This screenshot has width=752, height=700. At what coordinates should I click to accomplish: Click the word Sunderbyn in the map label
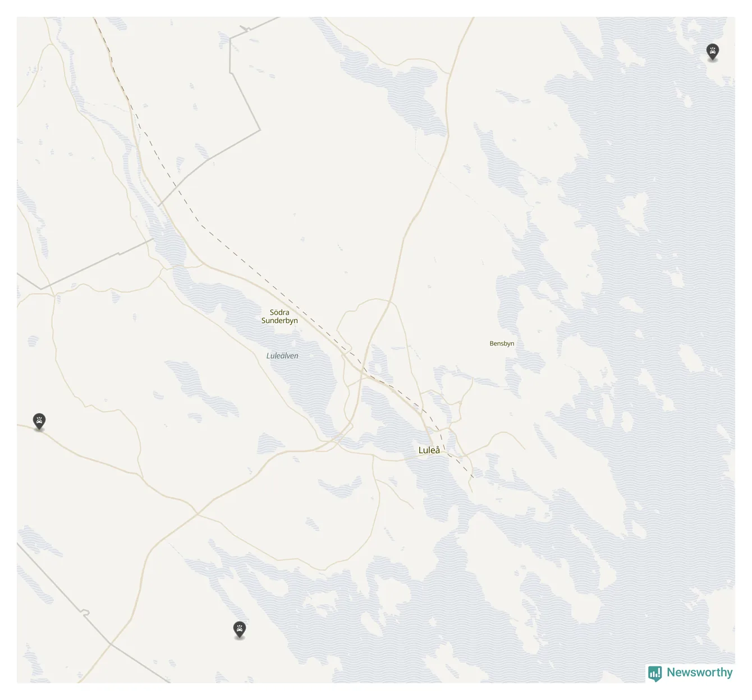coord(279,320)
